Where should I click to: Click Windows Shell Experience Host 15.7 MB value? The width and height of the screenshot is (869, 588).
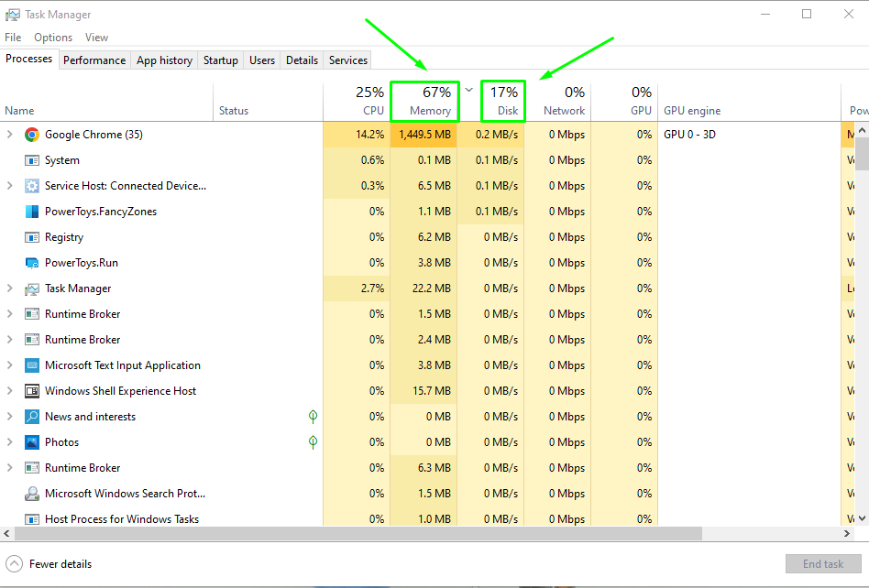coord(432,391)
